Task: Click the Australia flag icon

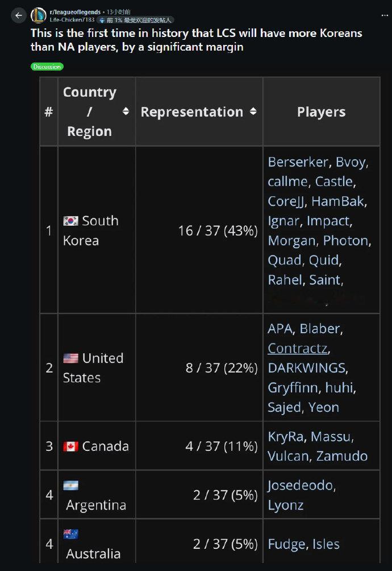Action: pos(70,534)
